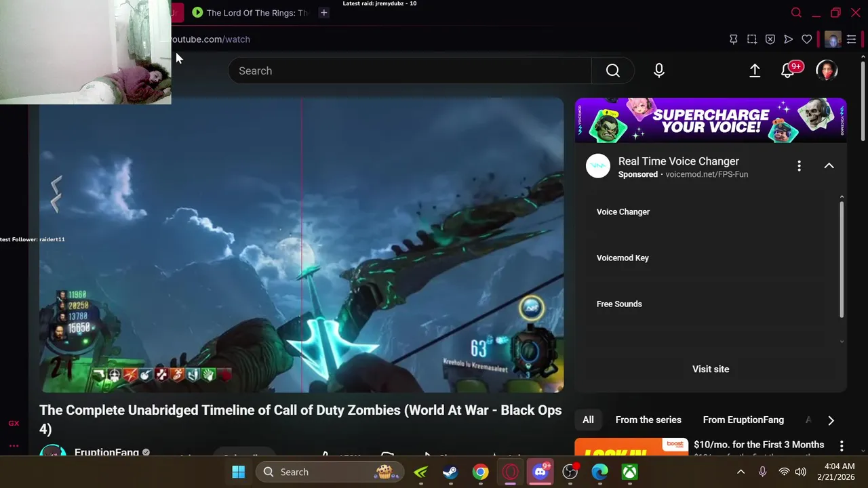This screenshot has height=488, width=868.
Task: Open the Xbox app from the taskbar
Action: pos(629,472)
